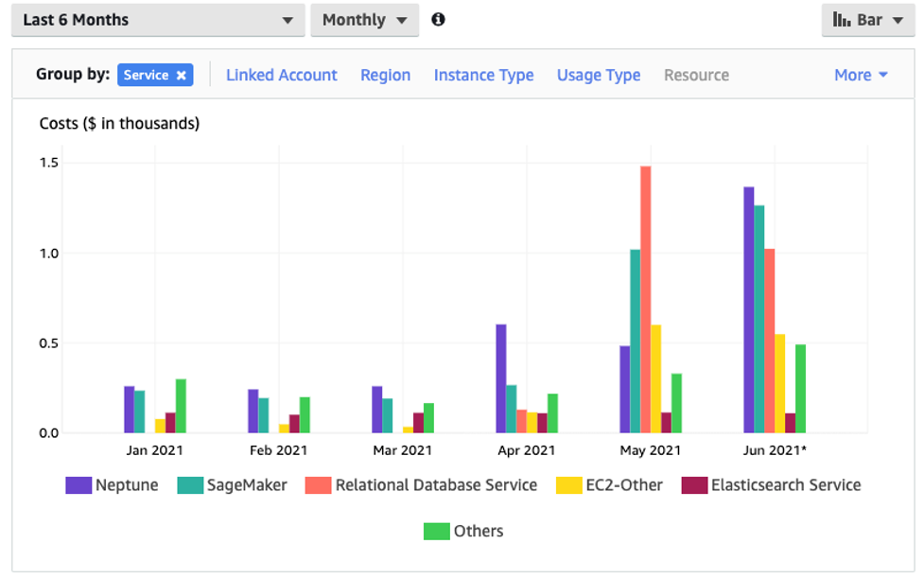Expand the More group-by options
This screenshot has width=924, height=579.
pos(861,76)
